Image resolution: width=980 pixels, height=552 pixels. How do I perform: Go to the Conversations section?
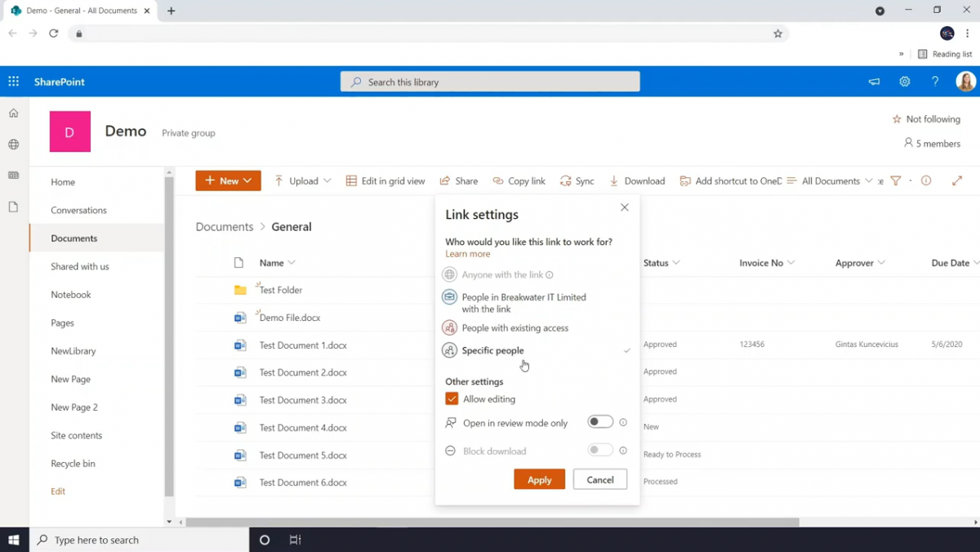click(x=78, y=210)
